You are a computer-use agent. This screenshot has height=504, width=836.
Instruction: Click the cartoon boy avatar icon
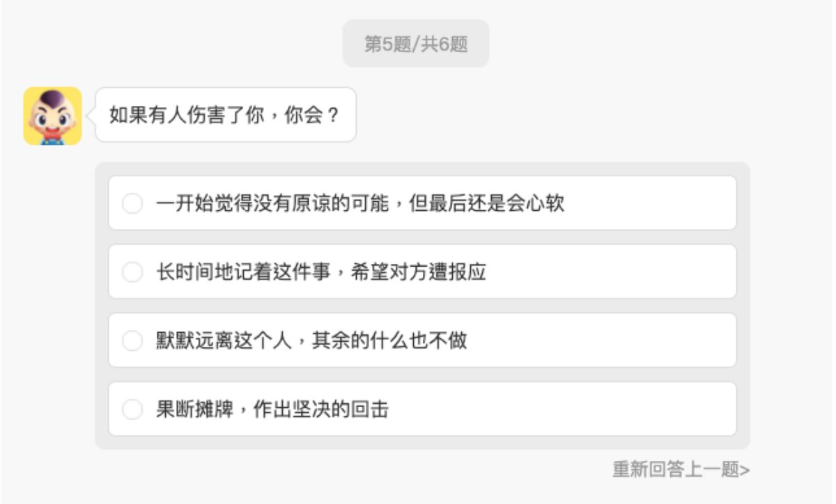click(x=52, y=116)
